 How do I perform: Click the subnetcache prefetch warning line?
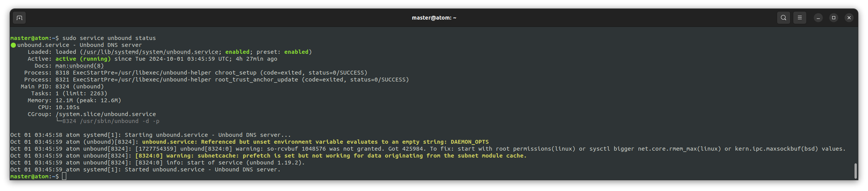click(x=268, y=156)
